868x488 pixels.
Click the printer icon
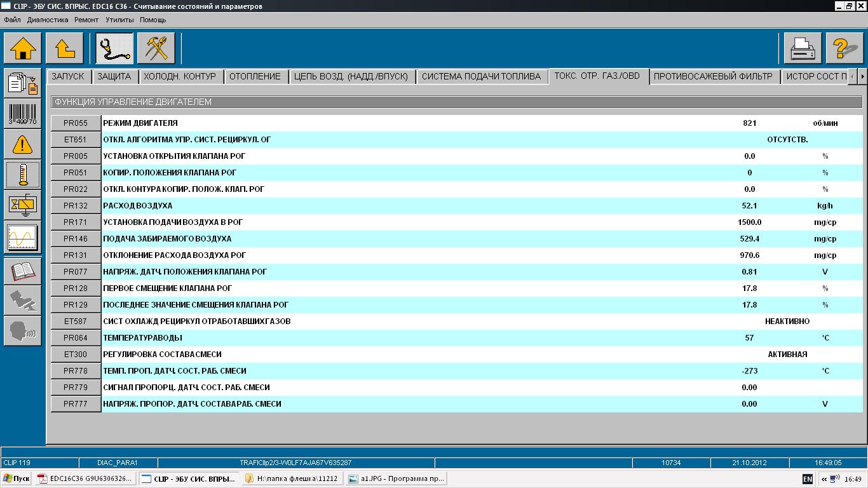(x=803, y=48)
